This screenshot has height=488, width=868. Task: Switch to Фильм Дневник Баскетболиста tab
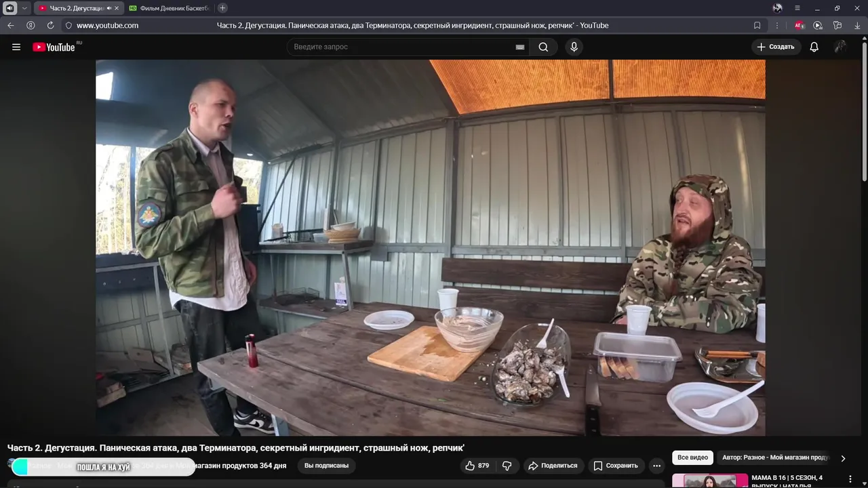[170, 8]
